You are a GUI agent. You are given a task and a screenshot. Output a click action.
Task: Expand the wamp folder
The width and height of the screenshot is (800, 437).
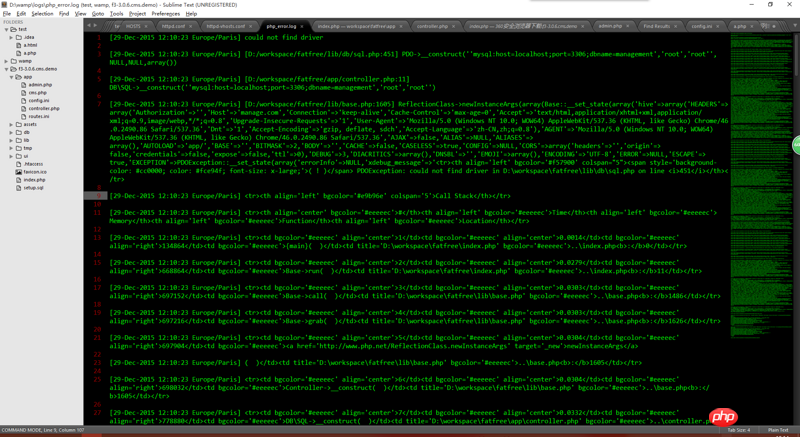coord(7,61)
